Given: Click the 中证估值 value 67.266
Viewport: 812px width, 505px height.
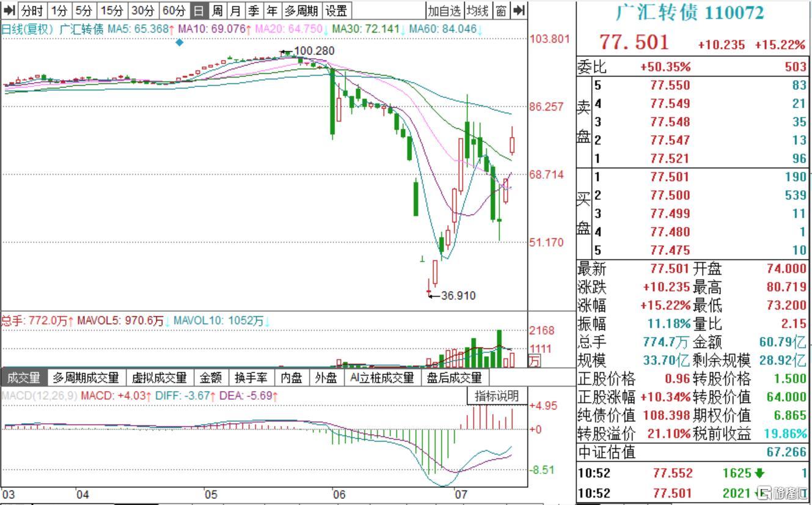Looking at the screenshot, I should pyautogui.click(x=787, y=452).
